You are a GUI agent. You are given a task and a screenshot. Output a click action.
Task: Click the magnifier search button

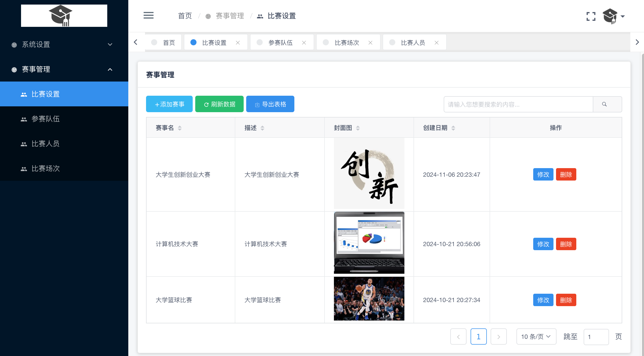pyautogui.click(x=607, y=104)
